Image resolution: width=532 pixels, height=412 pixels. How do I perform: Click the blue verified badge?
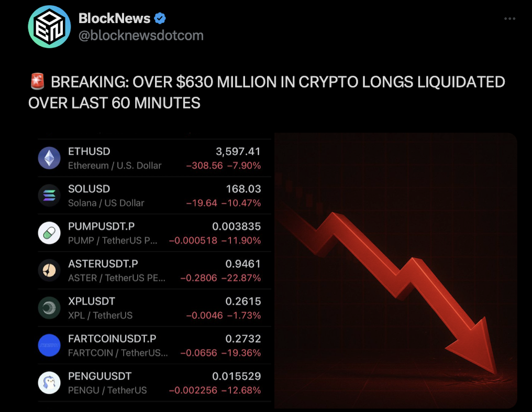(x=160, y=18)
